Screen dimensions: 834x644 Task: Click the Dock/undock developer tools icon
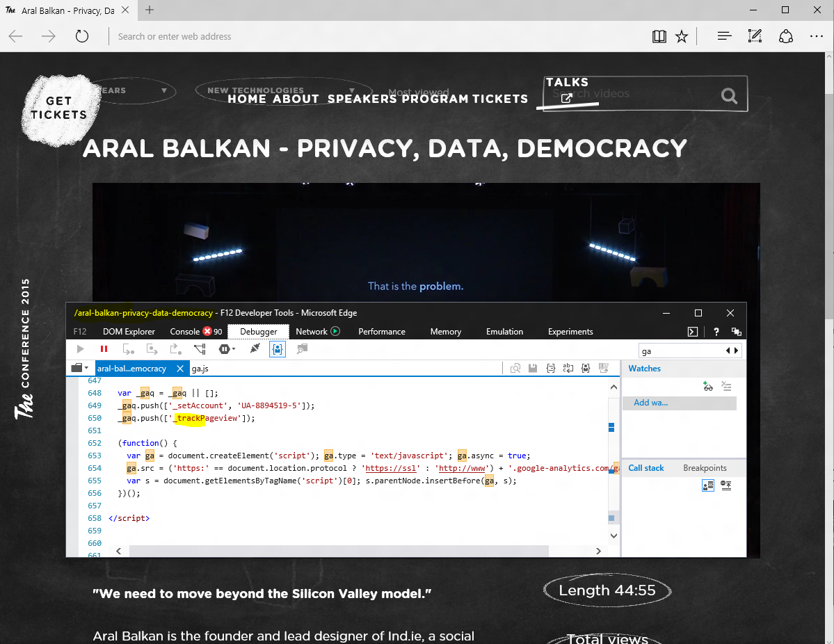pyautogui.click(x=736, y=332)
